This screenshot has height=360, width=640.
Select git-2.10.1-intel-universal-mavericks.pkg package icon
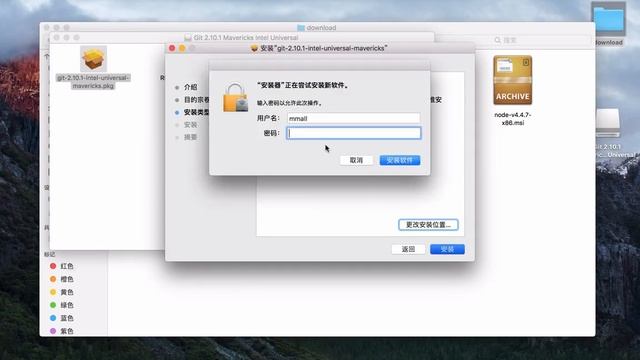tap(93, 59)
